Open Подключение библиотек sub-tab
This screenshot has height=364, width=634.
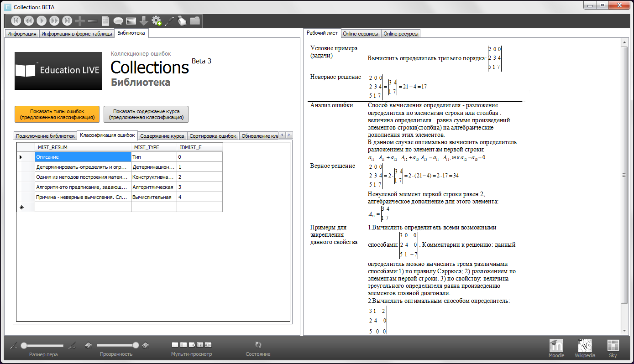(45, 136)
